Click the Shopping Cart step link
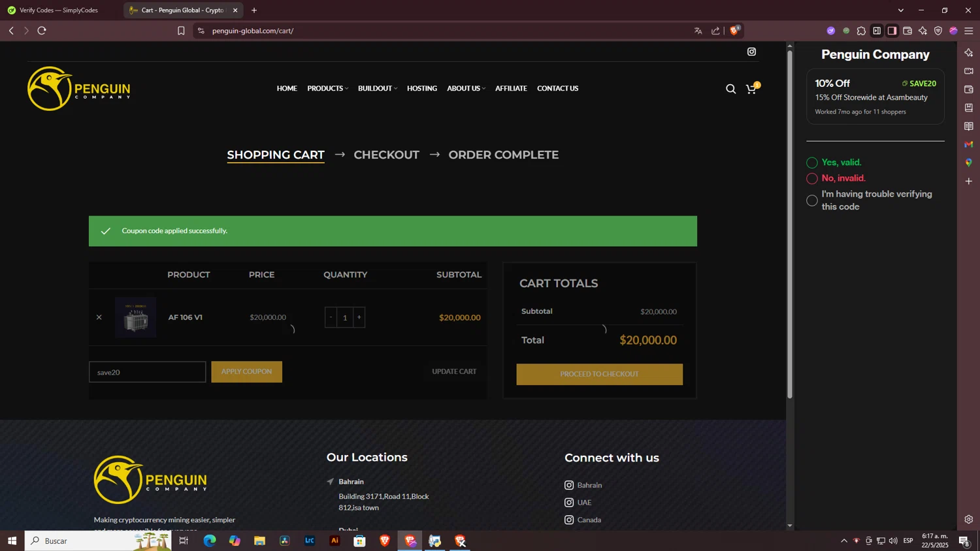Image resolution: width=980 pixels, height=551 pixels. click(x=276, y=155)
